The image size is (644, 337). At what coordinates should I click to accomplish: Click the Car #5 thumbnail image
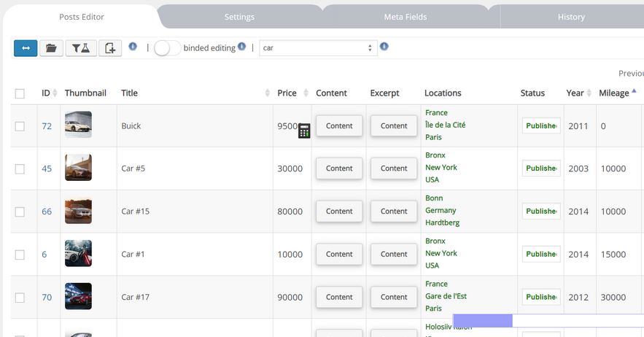pyautogui.click(x=79, y=167)
